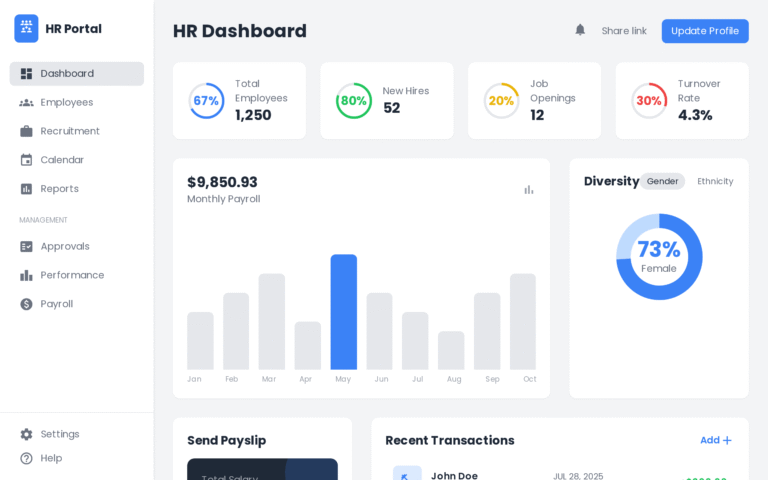Click the bar chart icon in payroll card
Image resolution: width=768 pixels, height=480 pixels.
[529, 190]
